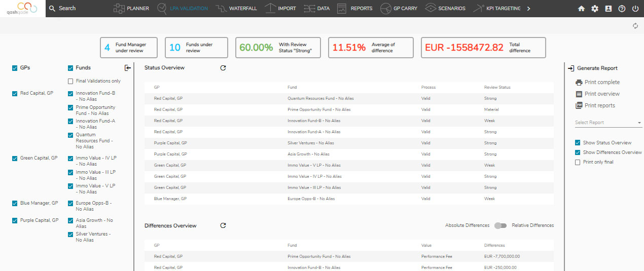The height and width of the screenshot is (271, 644).
Task: Toggle the Funds select-all checkbox
Action: click(70, 68)
